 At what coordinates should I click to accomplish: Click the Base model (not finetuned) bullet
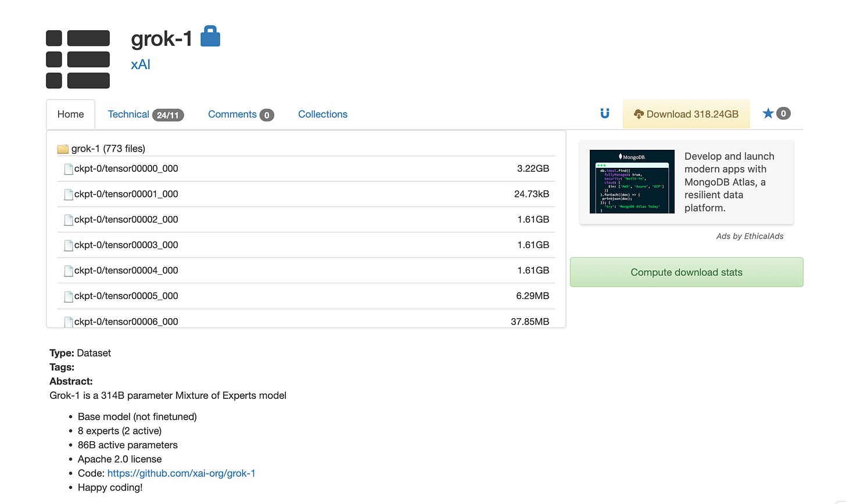coord(137,417)
